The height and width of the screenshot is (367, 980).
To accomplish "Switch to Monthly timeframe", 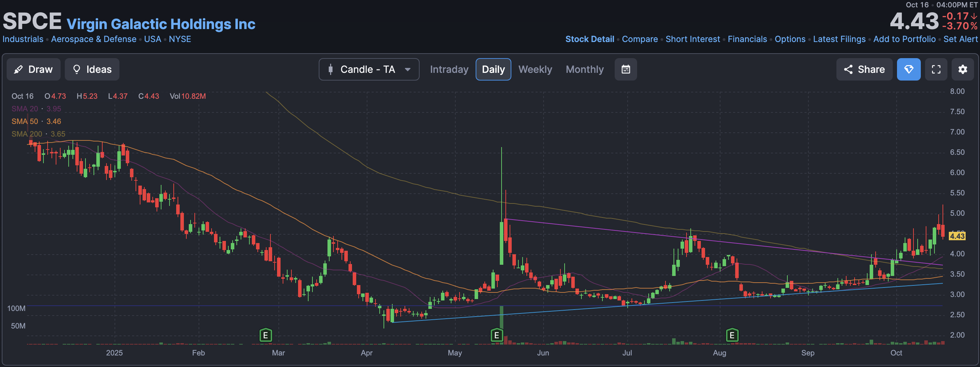I will [584, 69].
